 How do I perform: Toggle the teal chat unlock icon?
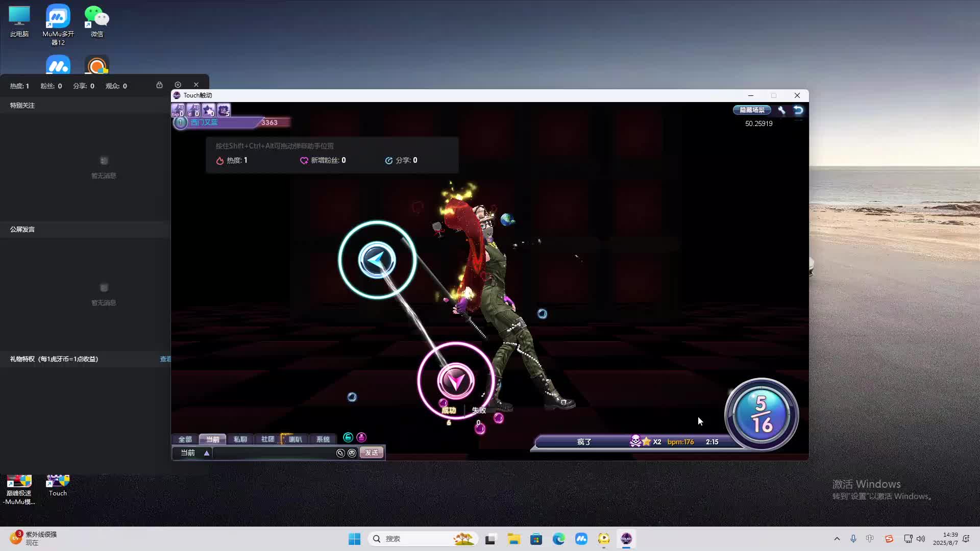click(348, 437)
